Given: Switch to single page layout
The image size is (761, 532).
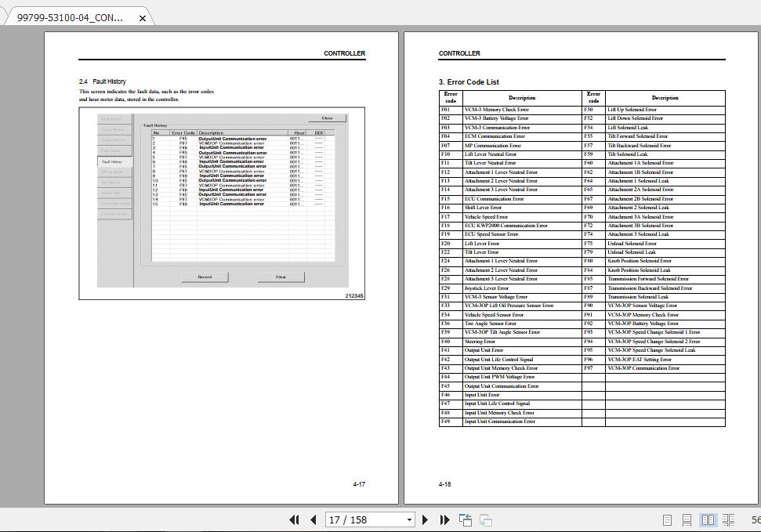Looking at the screenshot, I should [667, 520].
